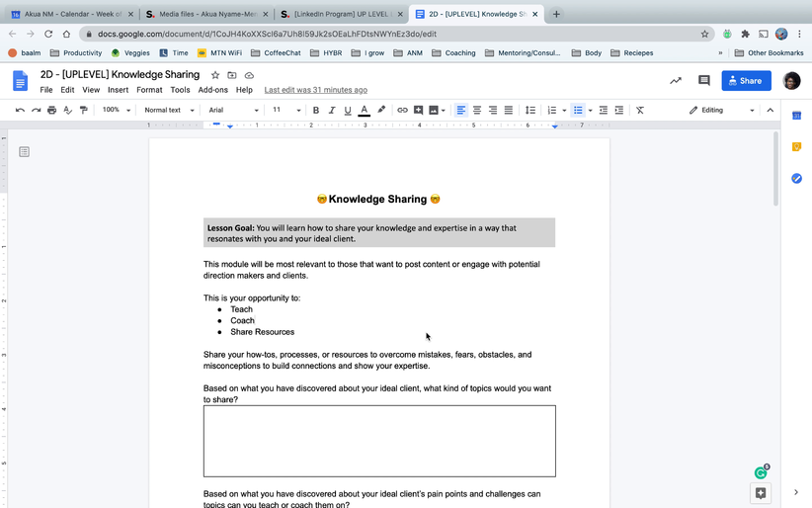Select Justify alignment
The image size is (812, 508).
(509, 110)
